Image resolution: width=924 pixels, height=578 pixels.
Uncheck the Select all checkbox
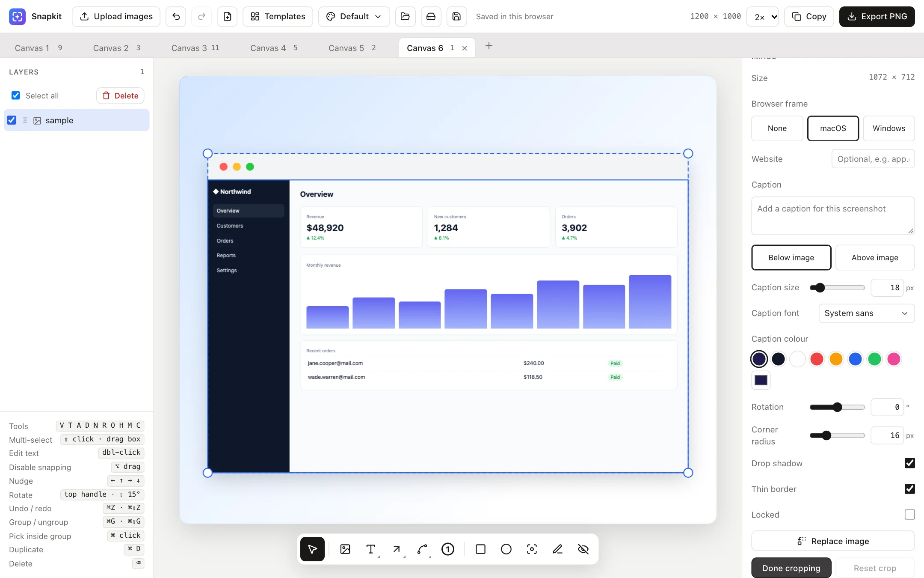click(16, 95)
